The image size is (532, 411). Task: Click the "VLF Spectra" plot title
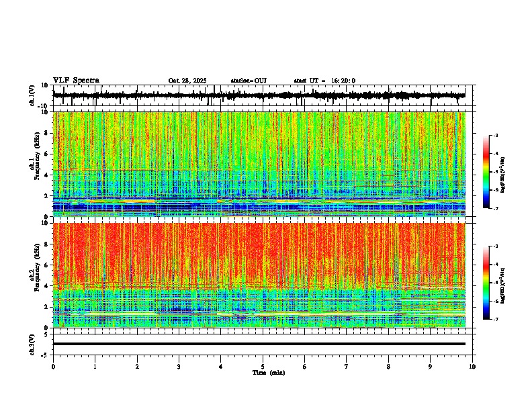tap(76, 81)
